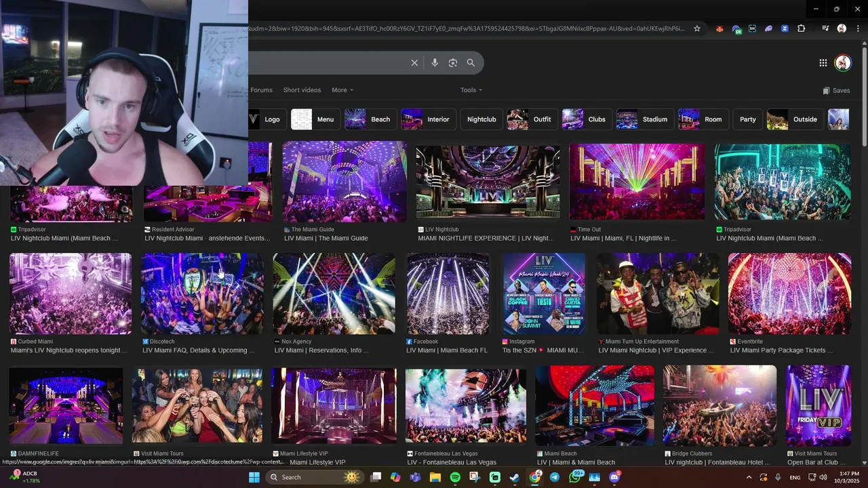This screenshot has height=488, width=868.
Task: Launch Spotify from the taskbar
Action: [x=455, y=477]
